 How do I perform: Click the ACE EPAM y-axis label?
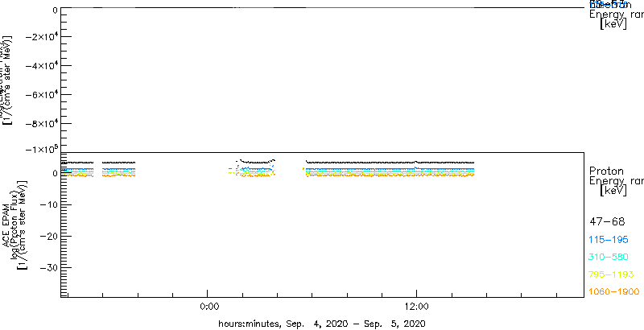coord(6,225)
